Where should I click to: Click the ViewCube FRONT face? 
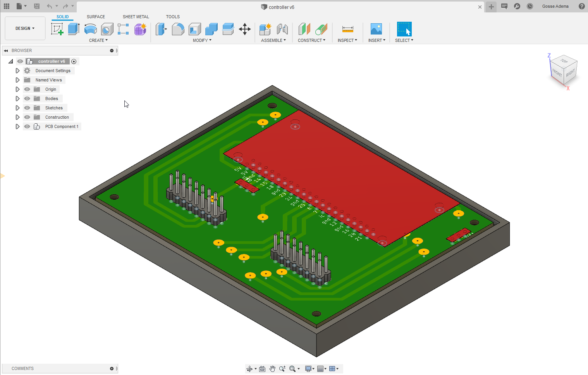tap(557, 73)
